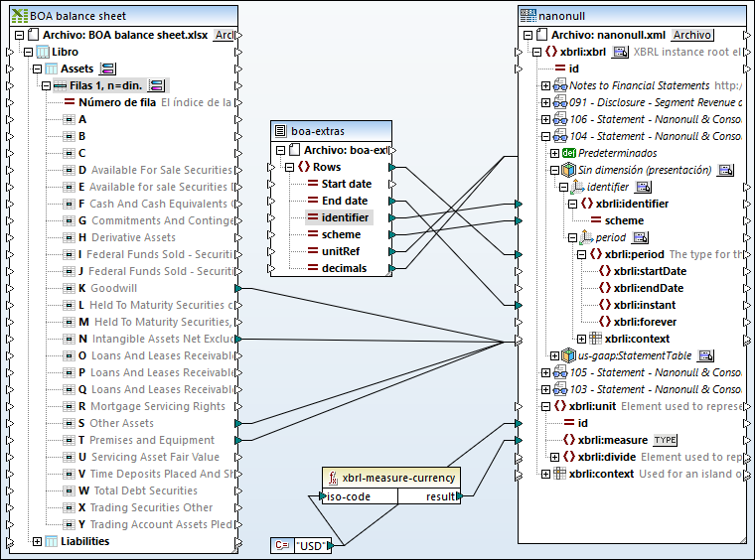Click the result output connector of xbrl-measure-currency
This screenshot has width=755, height=560.
(458, 496)
